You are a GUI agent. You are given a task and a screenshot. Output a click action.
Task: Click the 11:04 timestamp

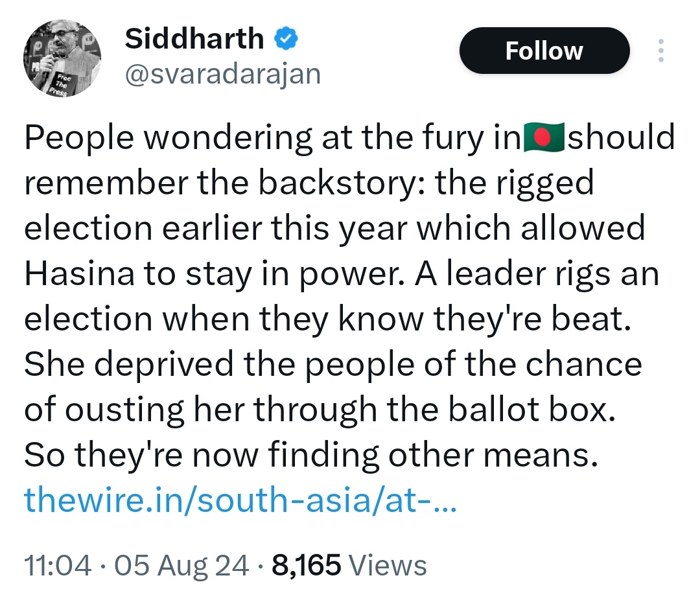[x=58, y=565]
